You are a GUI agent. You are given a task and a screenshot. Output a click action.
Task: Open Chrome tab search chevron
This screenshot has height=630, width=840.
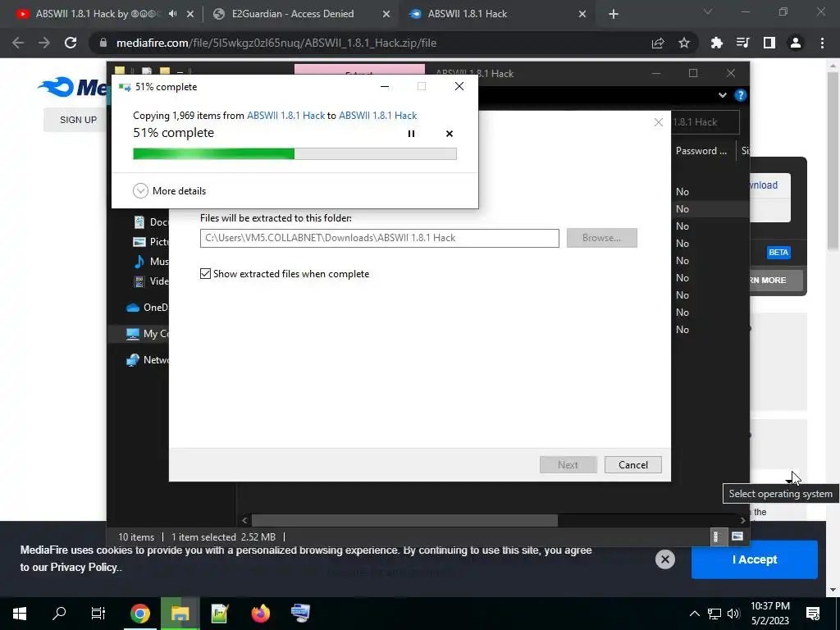point(708,11)
